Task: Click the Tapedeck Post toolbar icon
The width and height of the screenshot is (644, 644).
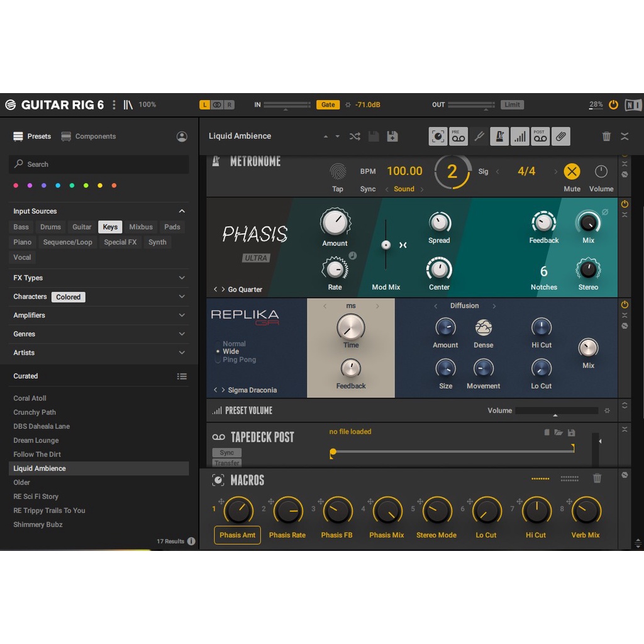Action: click(540, 136)
